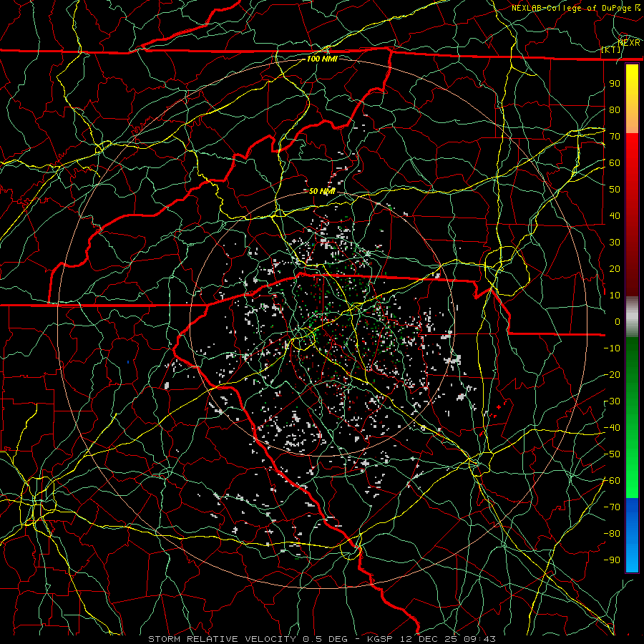Click the 80 value on velocity scale

click(615, 109)
